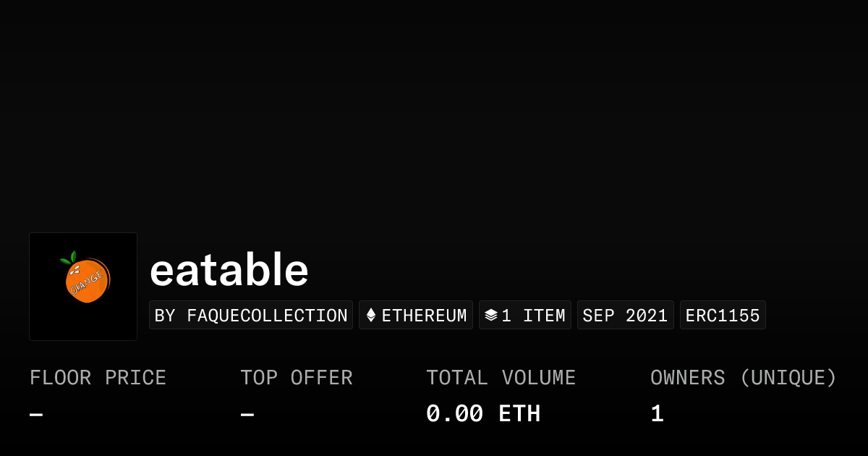Image resolution: width=868 pixels, height=456 pixels.
Task: Click the TOP OFFER label
Action: tap(297, 378)
